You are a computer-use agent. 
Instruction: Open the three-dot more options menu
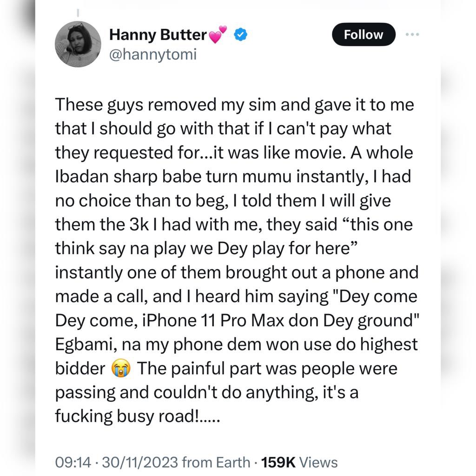pyautogui.click(x=412, y=35)
